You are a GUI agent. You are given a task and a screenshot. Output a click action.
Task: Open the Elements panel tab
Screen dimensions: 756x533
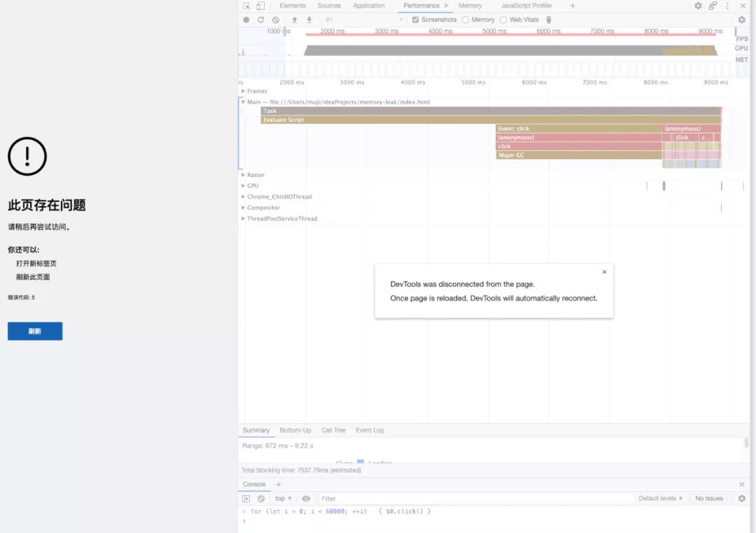(293, 6)
